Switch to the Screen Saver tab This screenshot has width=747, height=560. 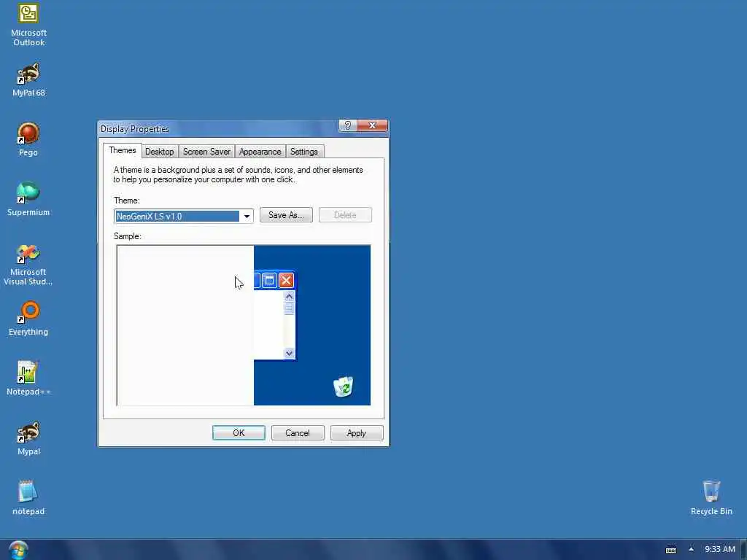coord(206,152)
